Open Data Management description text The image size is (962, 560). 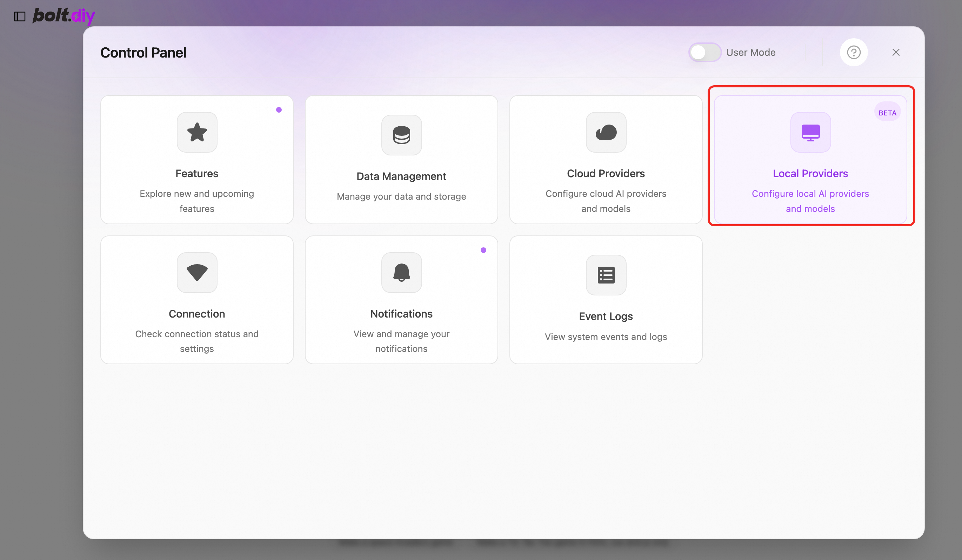click(401, 196)
